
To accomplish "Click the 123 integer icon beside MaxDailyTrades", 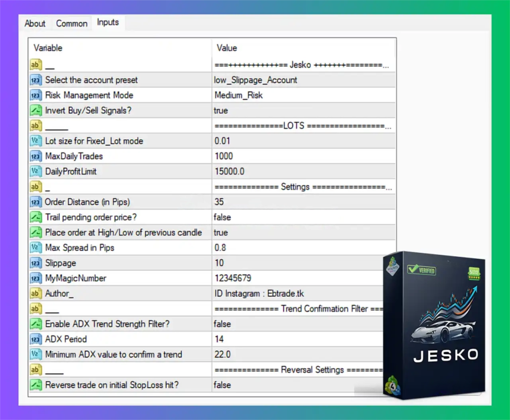I will coord(35,156).
